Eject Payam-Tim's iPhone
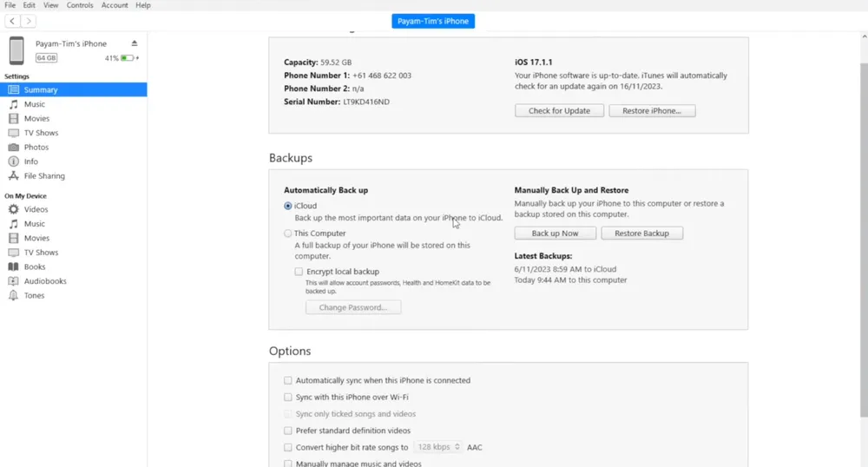 [x=134, y=43]
